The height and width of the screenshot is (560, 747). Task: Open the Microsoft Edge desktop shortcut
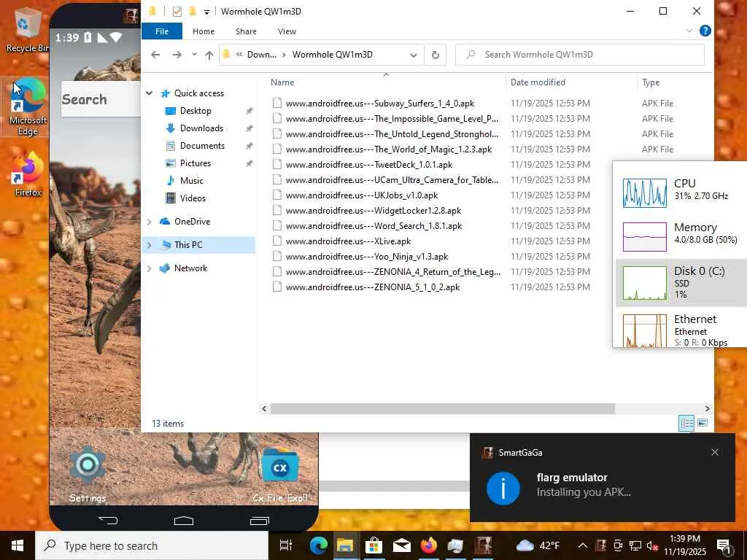click(x=28, y=107)
